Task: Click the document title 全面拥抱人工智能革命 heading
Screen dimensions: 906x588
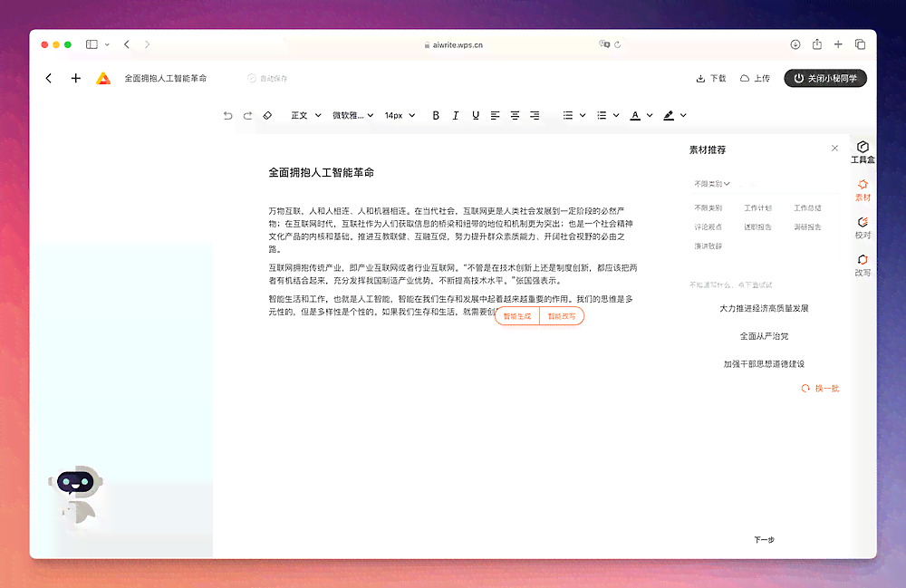Action: 322,173
